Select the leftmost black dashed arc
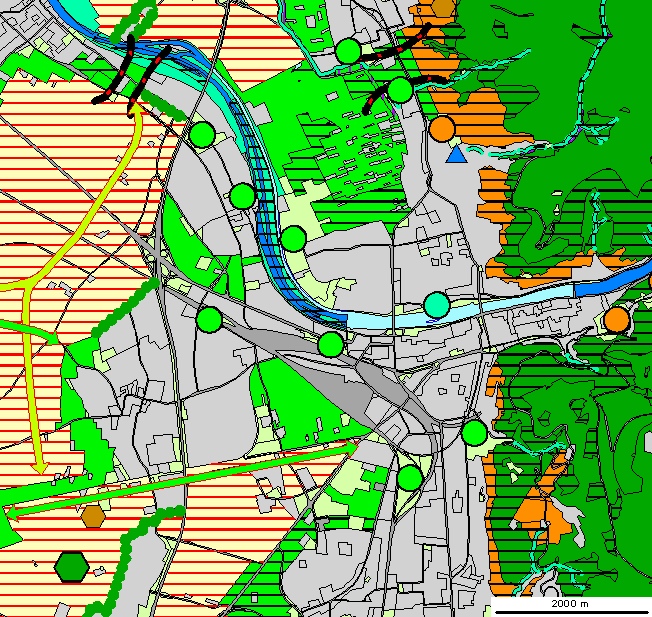This screenshot has height=617, width=652. (116, 70)
